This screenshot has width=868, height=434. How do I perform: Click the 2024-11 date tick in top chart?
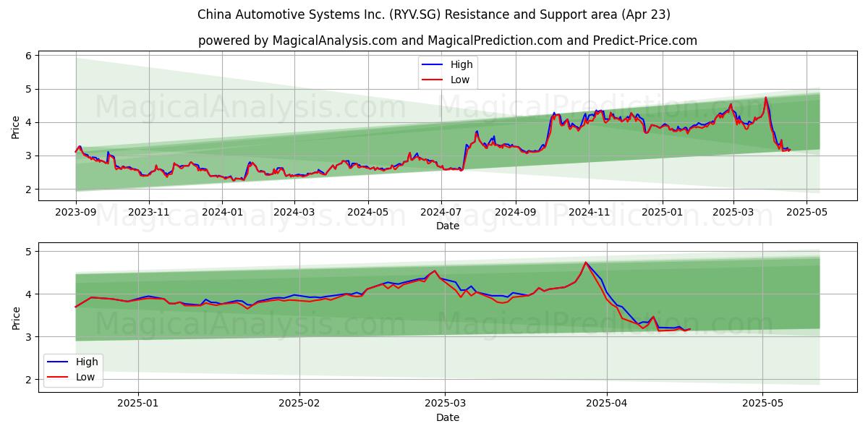coord(589,213)
